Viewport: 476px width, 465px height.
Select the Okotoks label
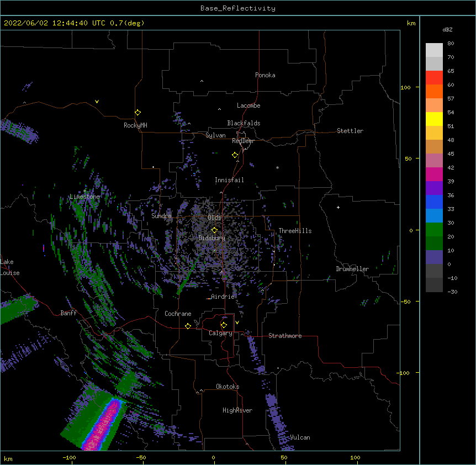228,387
